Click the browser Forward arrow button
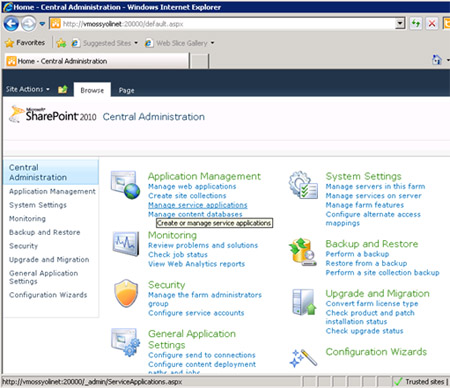The height and width of the screenshot is (388, 450). (x=29, y=24)
